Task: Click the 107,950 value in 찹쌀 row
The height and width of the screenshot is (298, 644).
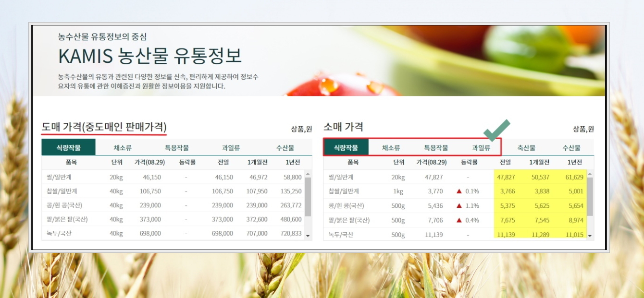Action: [257, 191]
